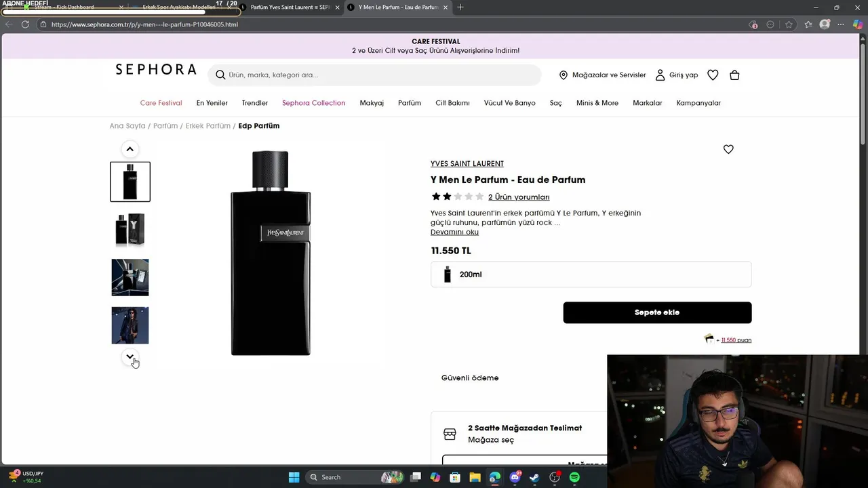Add product to favorites with heart icon
This screenshot has height=488, width=868.
coord(728,149)
